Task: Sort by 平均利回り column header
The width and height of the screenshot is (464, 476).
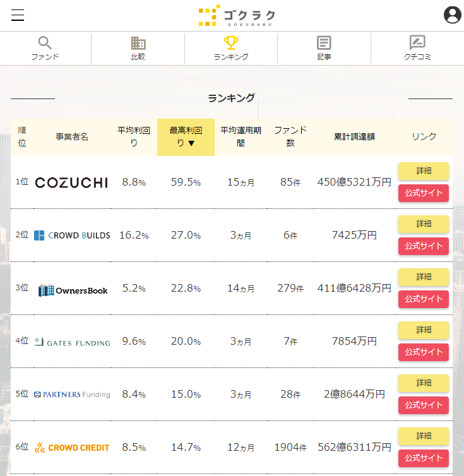Action: tap(134, 137)
